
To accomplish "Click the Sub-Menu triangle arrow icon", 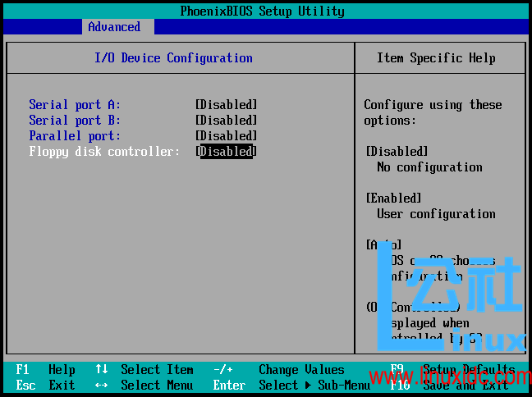I will (x=308, y=386).
